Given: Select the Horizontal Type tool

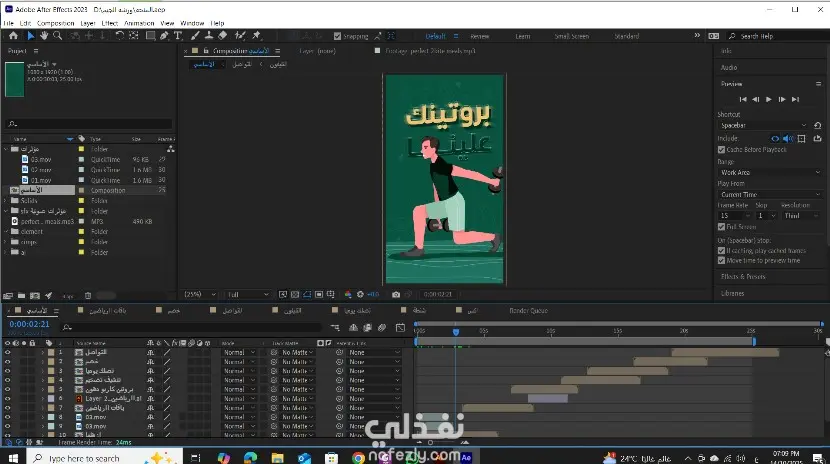Looking at the screenshot, I should pyautogui.click(x=178, y=35).
